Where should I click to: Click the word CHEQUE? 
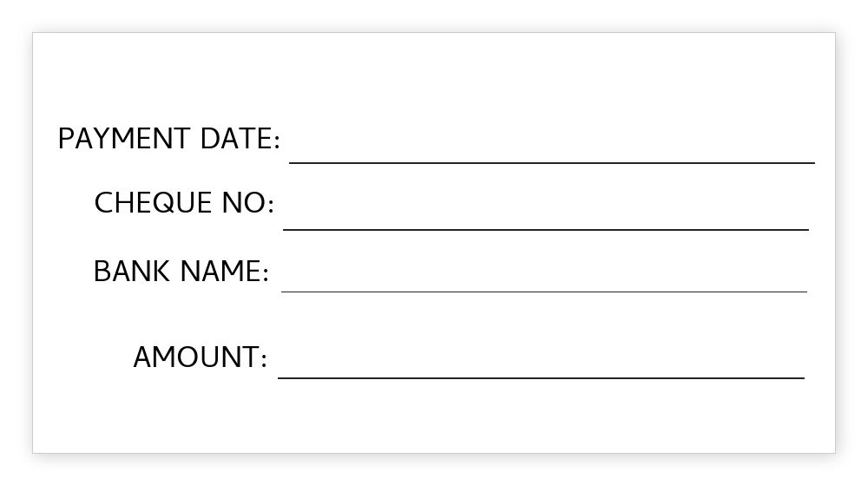pyautogui.click(x=153, y=203)
